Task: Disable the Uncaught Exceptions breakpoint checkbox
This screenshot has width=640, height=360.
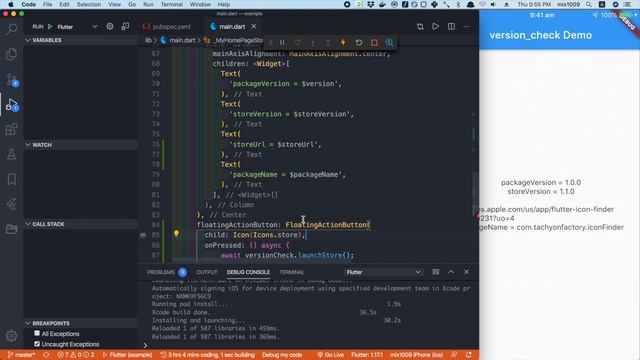Action: (x=37, y=344)
